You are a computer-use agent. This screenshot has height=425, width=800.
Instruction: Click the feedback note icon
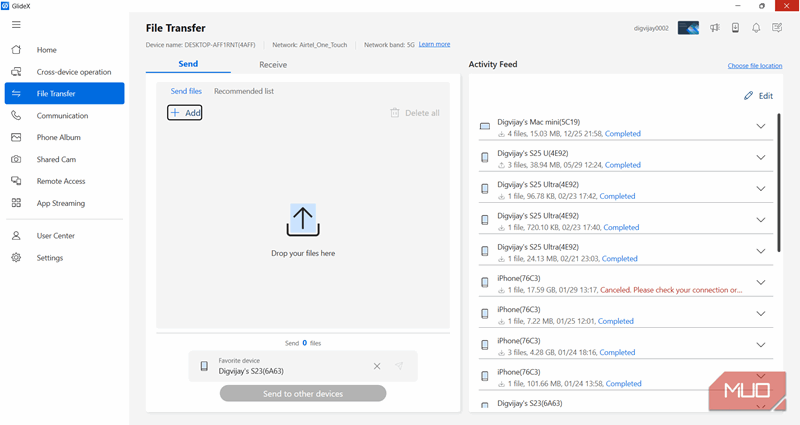click(x=777, y=28)
